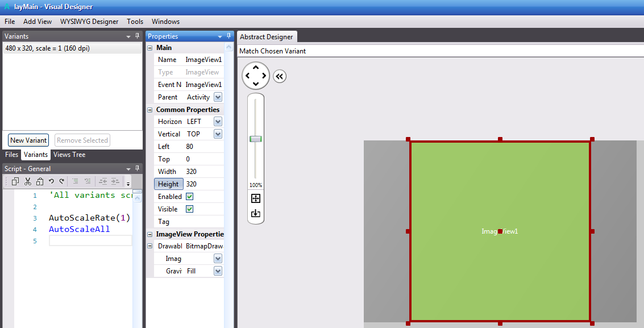Open the Properties panel options arrow
The height and width of the screenshot is (328, 644).
coord(220,36)
